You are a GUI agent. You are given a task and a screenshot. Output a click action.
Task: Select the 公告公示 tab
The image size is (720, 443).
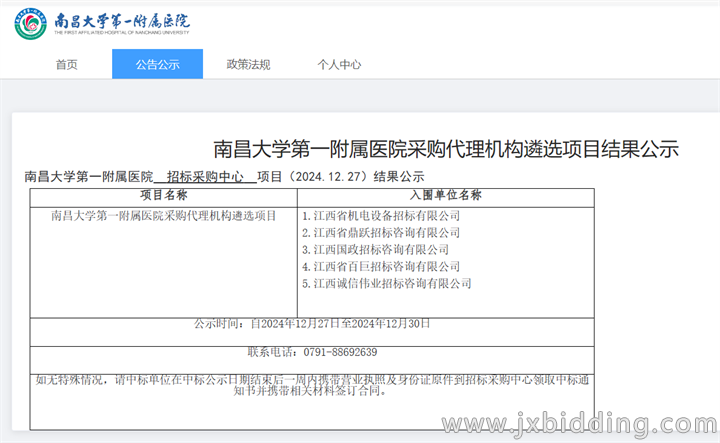pos(158,64)
